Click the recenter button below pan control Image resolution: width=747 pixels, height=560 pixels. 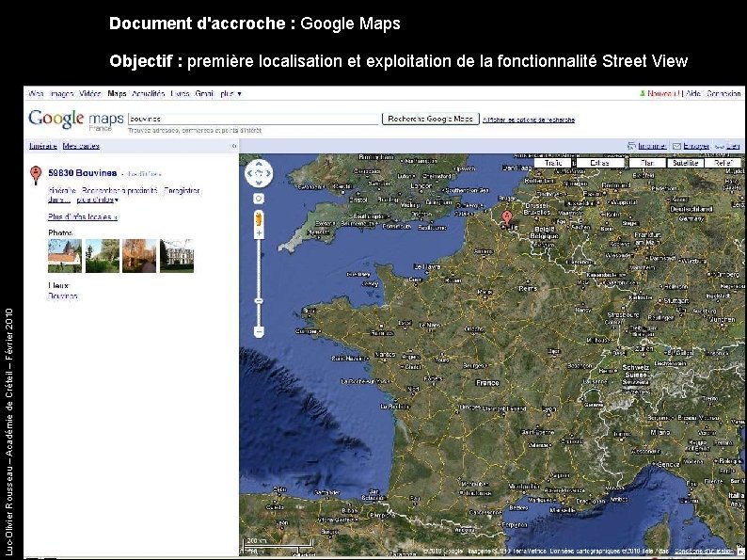pos(259,199)
